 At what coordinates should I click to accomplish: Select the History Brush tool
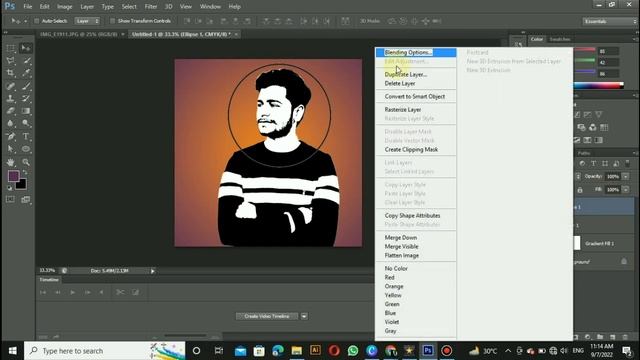point(26,98)
